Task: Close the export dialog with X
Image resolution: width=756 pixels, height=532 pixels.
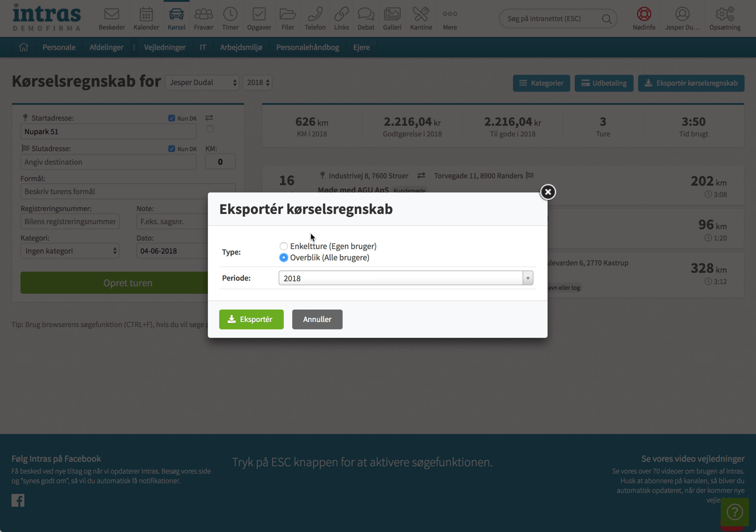Action: coord(548,192)
